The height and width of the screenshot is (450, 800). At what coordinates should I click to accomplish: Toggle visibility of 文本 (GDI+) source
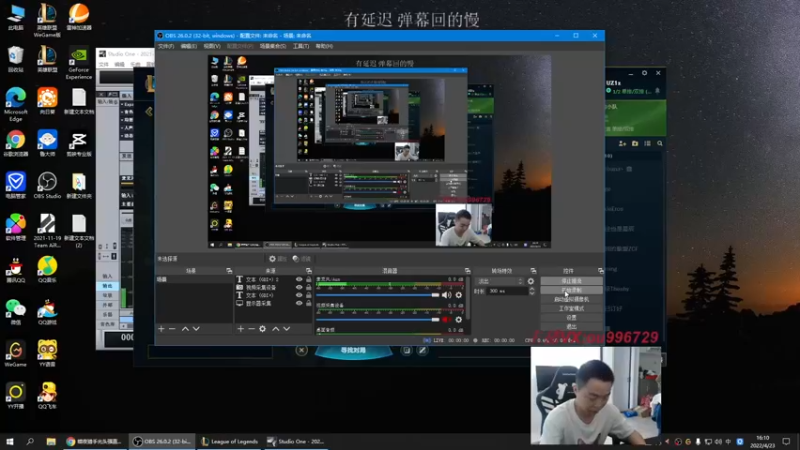click(x=299, y=295)
